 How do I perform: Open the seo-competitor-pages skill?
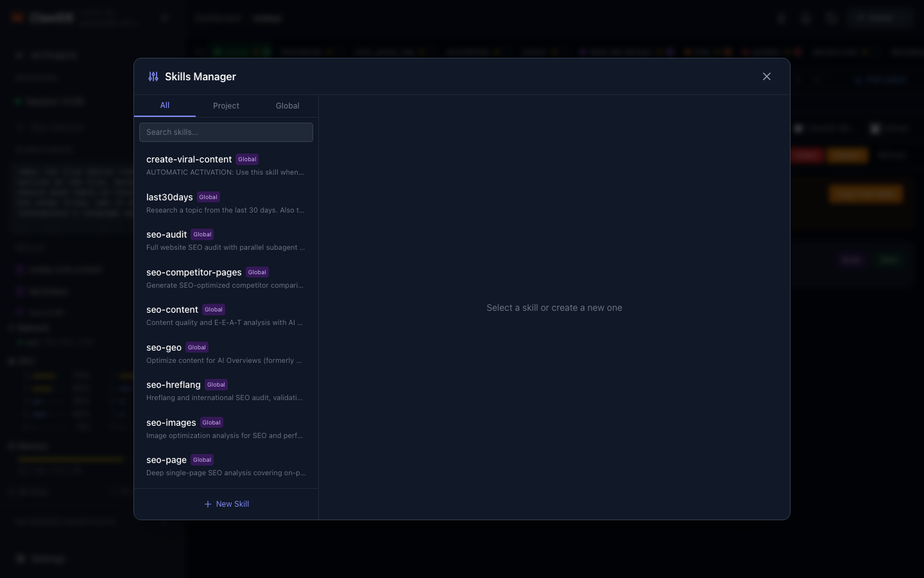(x=194, y=272)
